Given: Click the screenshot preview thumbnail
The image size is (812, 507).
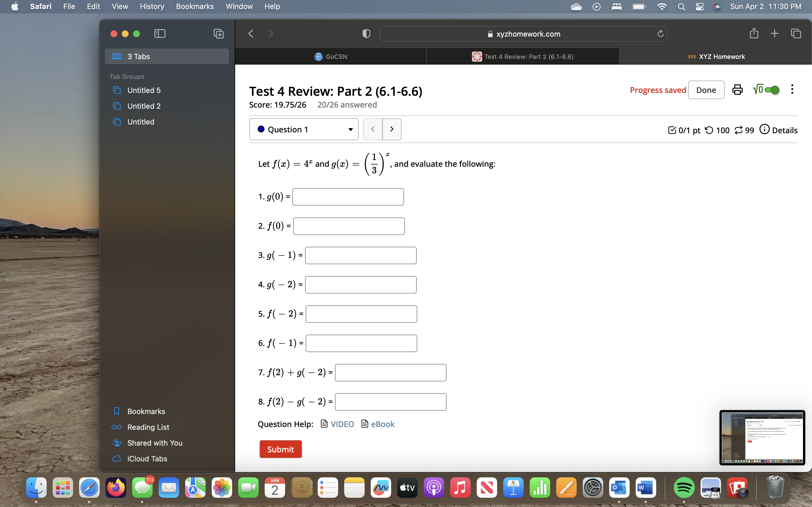Looking at the screenshot, I should coord(762,437).
